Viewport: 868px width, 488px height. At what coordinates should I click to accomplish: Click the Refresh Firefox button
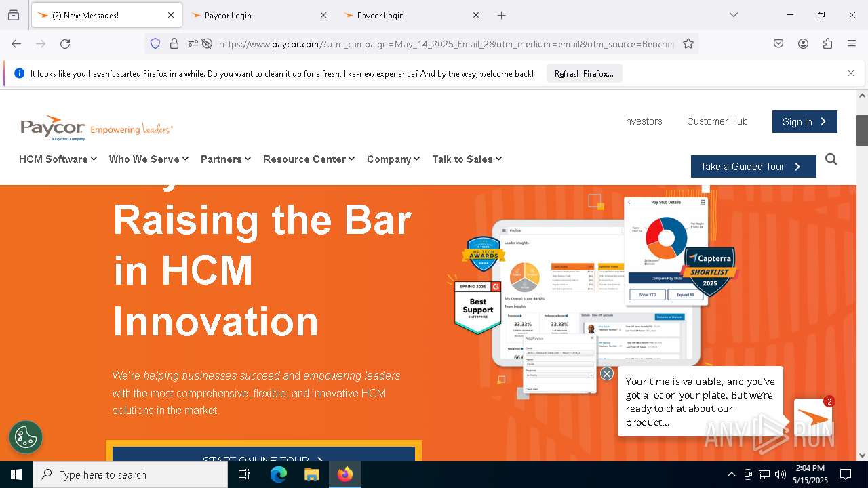pos(584,73)
